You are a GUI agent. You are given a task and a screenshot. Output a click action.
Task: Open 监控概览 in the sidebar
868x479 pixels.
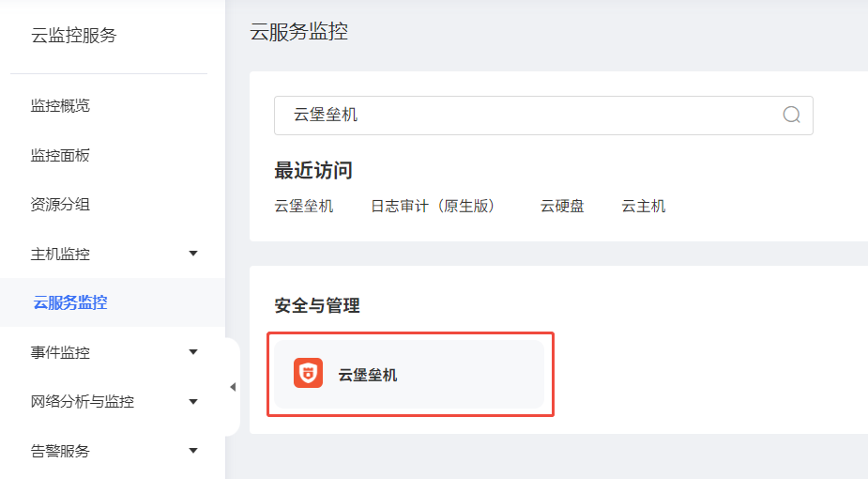pyautogui.click(x=60, y=106)
